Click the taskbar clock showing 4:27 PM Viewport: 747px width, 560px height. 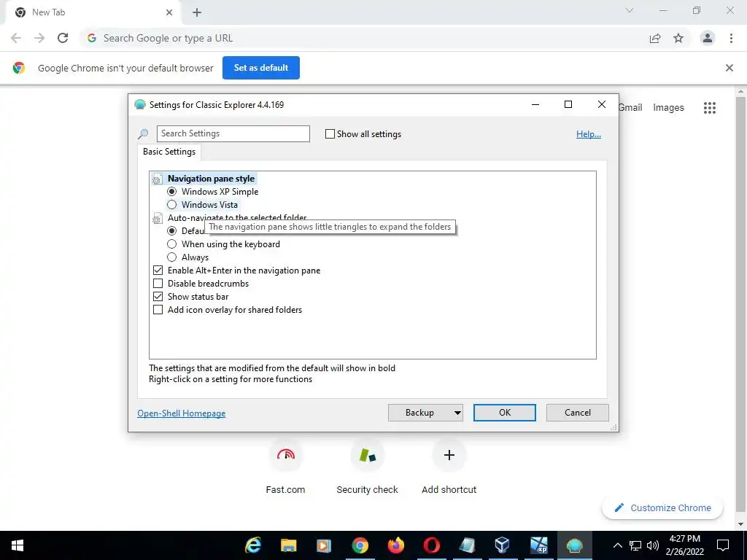(x=684, y=545)
